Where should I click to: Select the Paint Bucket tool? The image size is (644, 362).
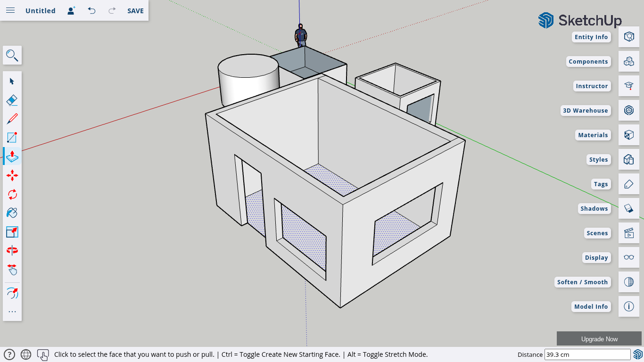click(12, 213)
